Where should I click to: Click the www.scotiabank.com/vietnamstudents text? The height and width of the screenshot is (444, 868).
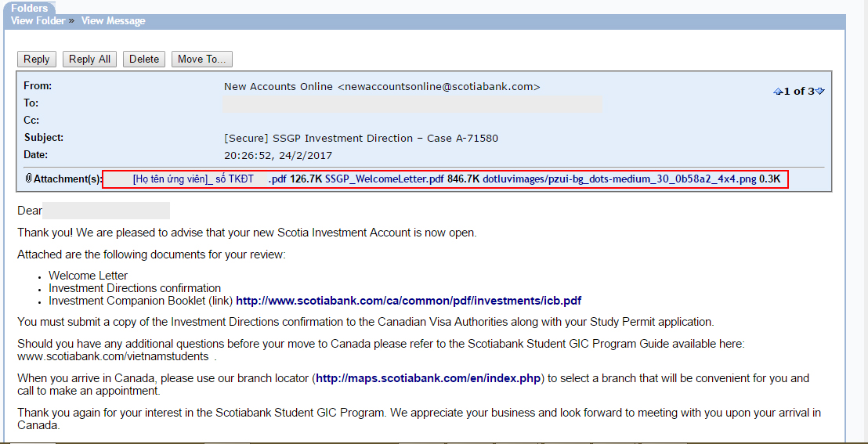(113, 356)
